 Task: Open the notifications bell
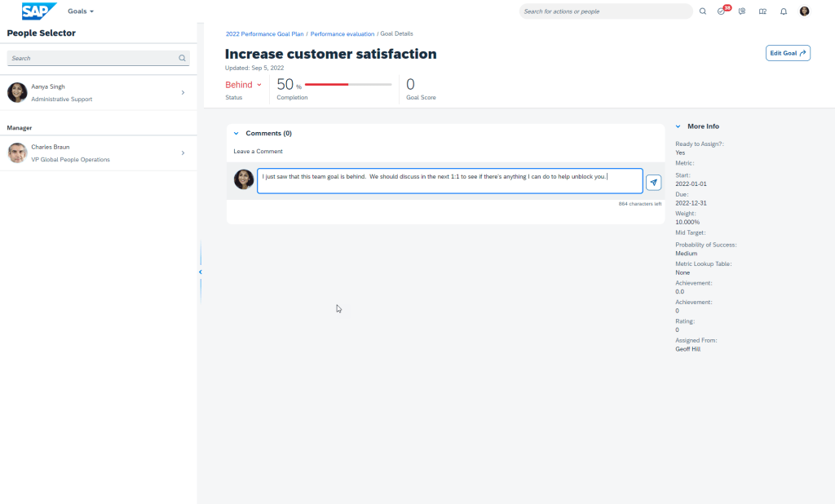(784, 11)
